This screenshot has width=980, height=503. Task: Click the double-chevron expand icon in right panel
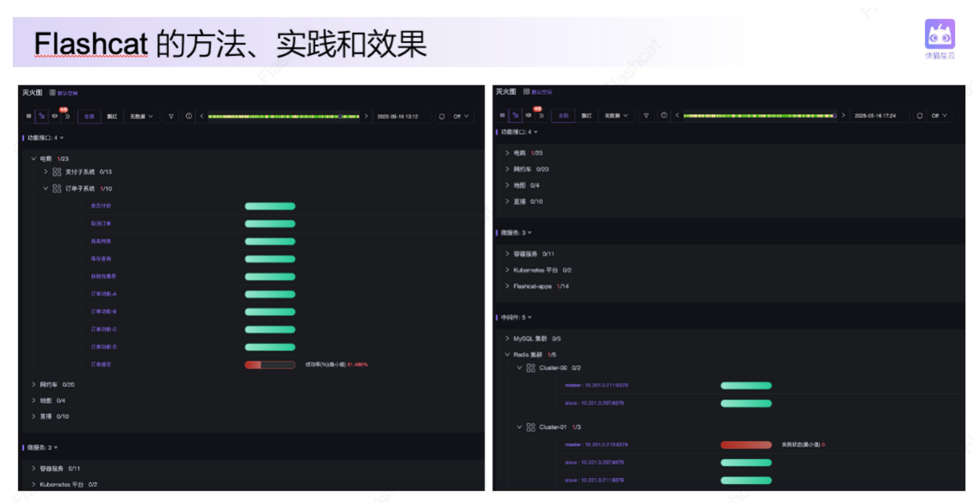541,115
